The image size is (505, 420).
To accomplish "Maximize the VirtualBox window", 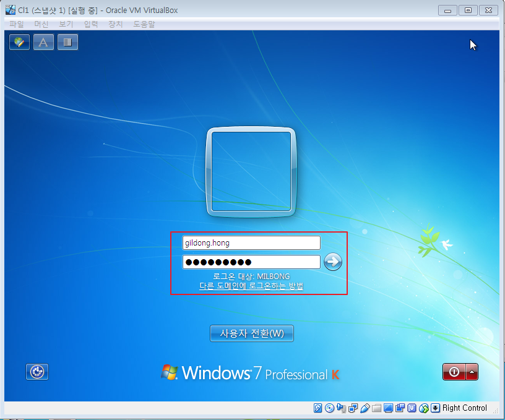I will 468,11.
